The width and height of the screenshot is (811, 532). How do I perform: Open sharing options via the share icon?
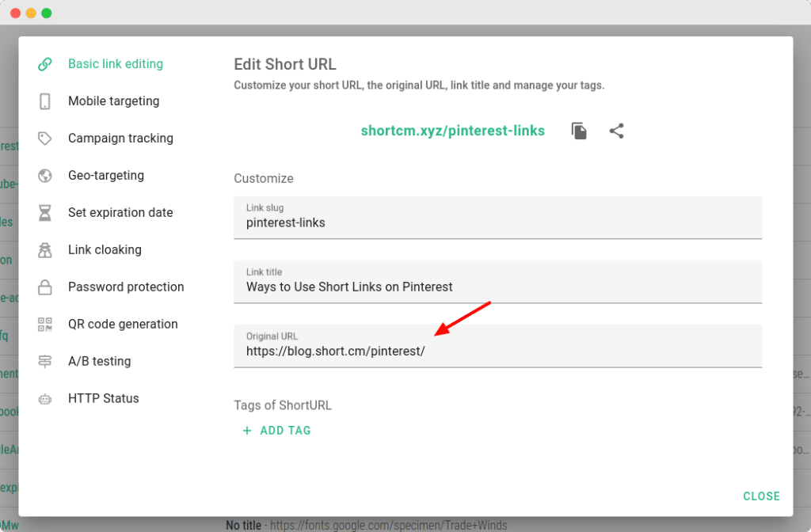click(x=617, y=131)
